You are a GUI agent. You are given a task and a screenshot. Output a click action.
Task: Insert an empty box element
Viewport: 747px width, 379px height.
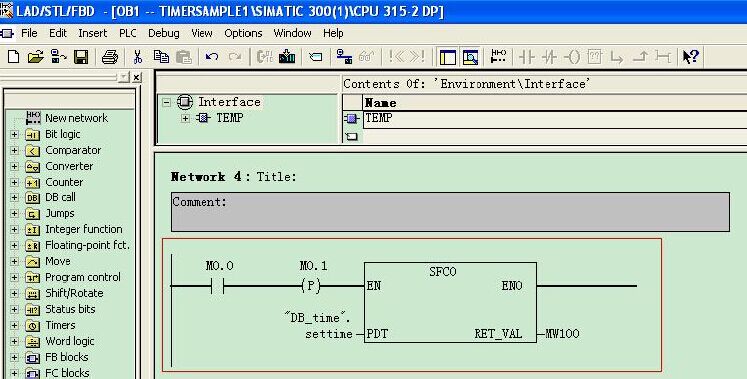click(x=595, y=58)
